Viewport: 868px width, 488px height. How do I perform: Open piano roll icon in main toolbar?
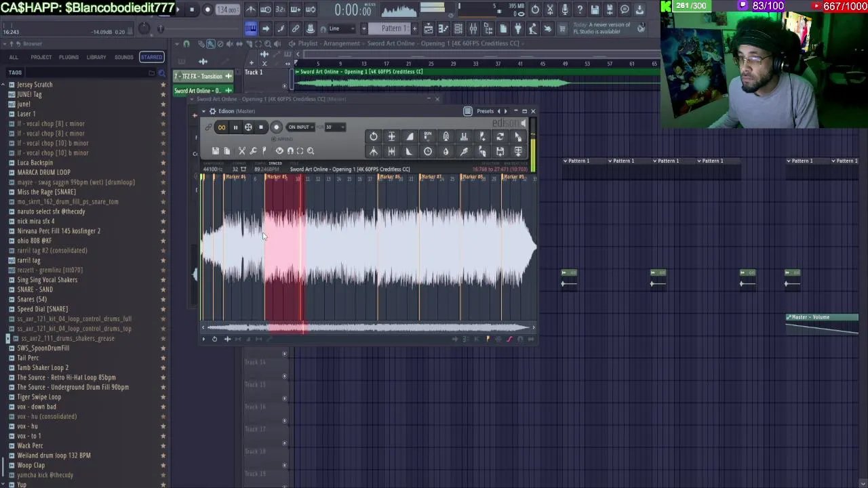[443, 28]
